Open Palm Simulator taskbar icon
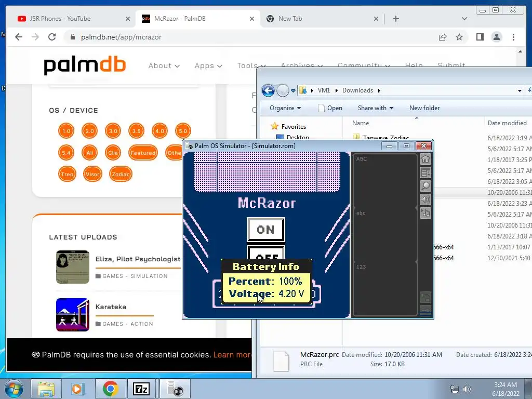 tap(175, 389)
